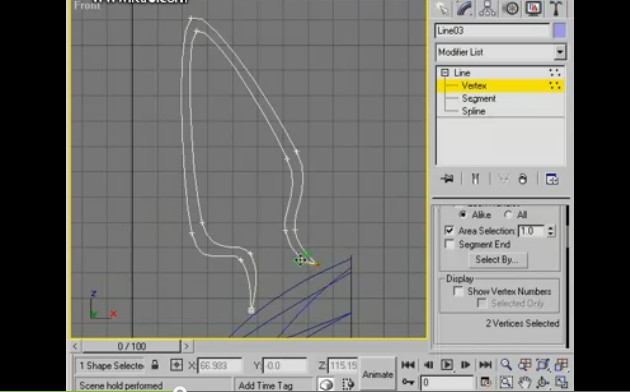Toggle the Selection Lock padlock icon
The image size is (630, 392).
[155, 365]
